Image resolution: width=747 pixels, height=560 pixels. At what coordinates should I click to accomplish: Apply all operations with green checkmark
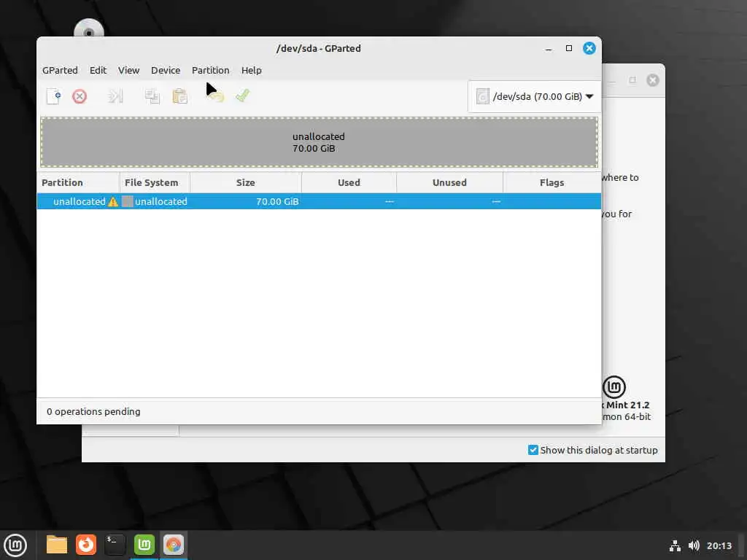pyautogui.click(x=242, y=96)
